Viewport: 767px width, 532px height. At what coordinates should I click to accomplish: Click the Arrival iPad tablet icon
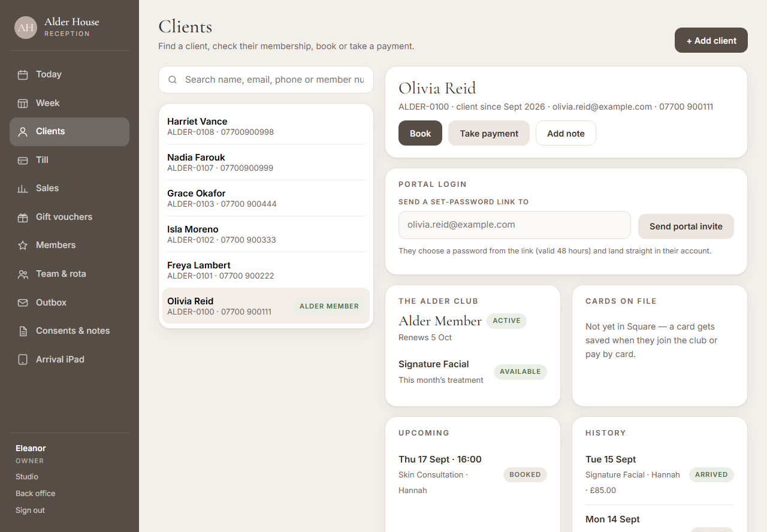(x=23, y=360)
